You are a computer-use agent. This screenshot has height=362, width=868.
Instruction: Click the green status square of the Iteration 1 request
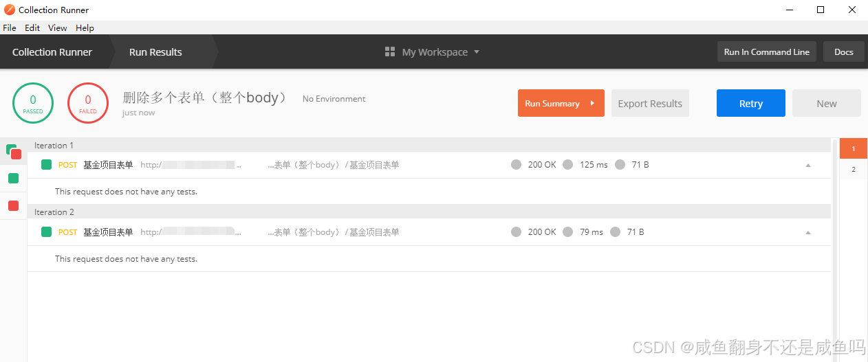click(46, 165)
